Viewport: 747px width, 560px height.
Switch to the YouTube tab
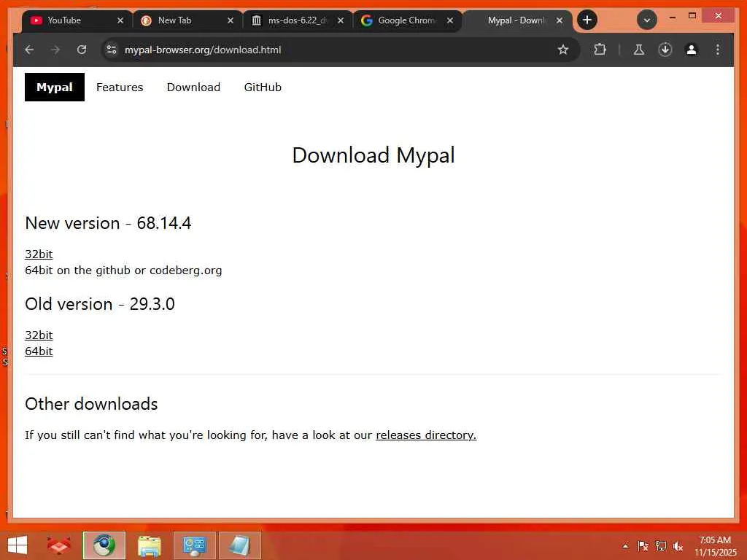coord(70,20)
